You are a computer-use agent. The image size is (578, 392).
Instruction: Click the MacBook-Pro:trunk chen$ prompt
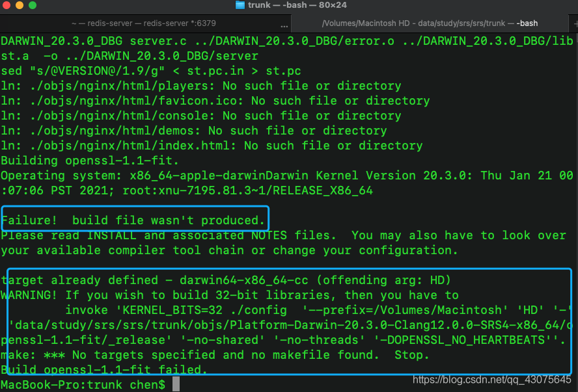pos(83,385)
